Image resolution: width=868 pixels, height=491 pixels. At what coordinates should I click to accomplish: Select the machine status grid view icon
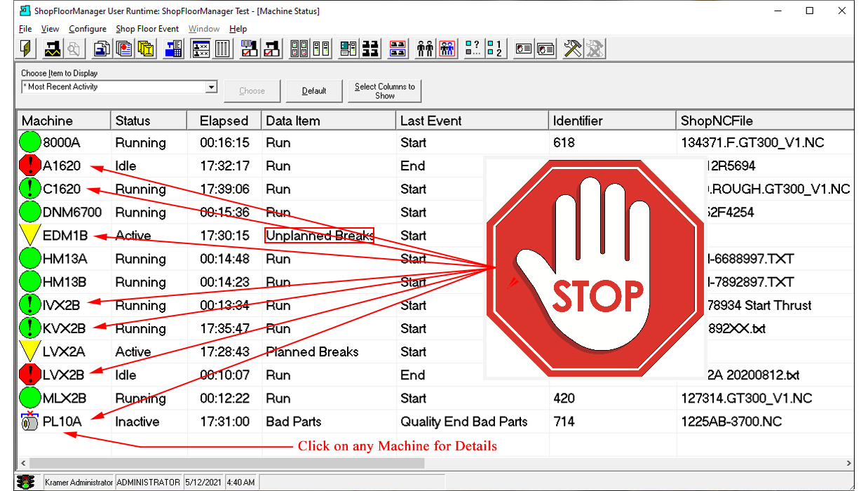pyautogui.click(x=201, y=48)
